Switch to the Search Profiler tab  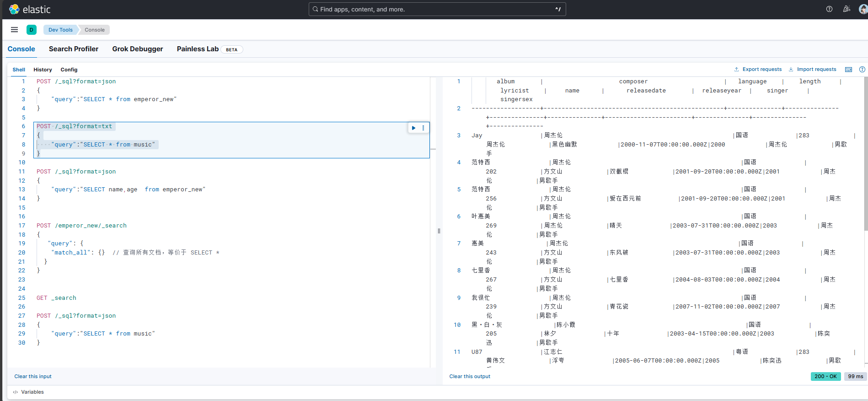pyautogui.click(x=74, y=49)
